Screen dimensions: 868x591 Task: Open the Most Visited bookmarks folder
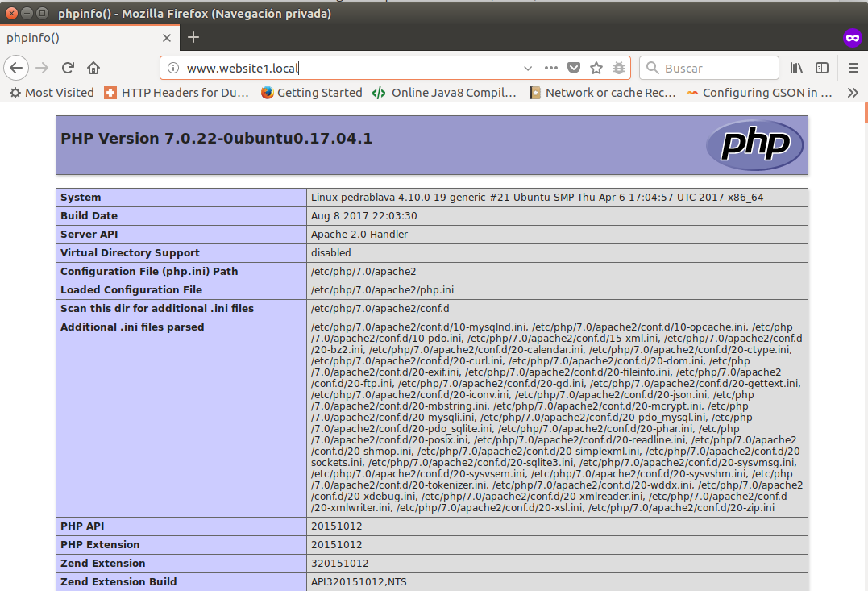click(52, 93)
